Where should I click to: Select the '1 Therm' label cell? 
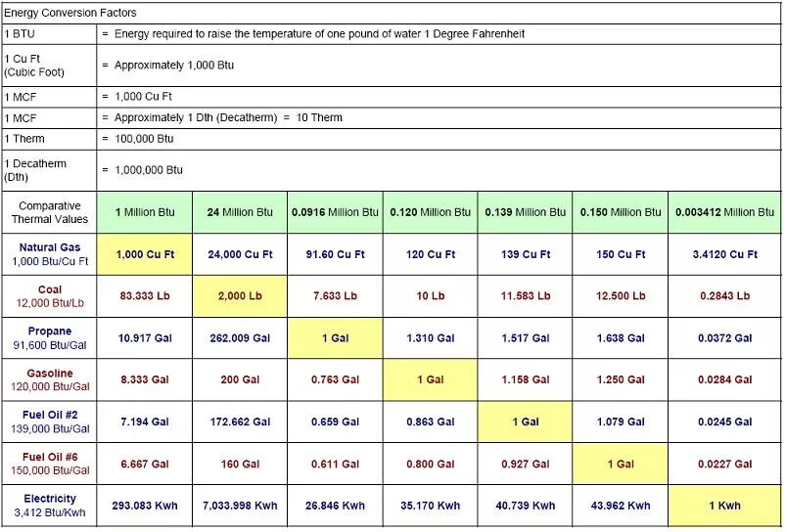tap(49, 139)
